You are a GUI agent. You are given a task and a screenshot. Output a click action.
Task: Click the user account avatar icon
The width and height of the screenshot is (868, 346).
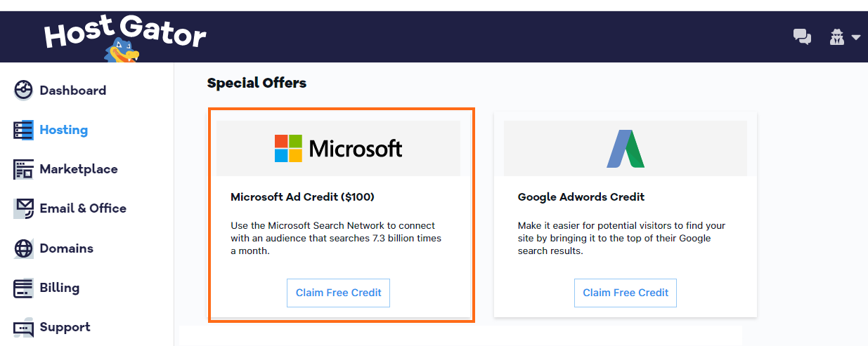[836, 37]
